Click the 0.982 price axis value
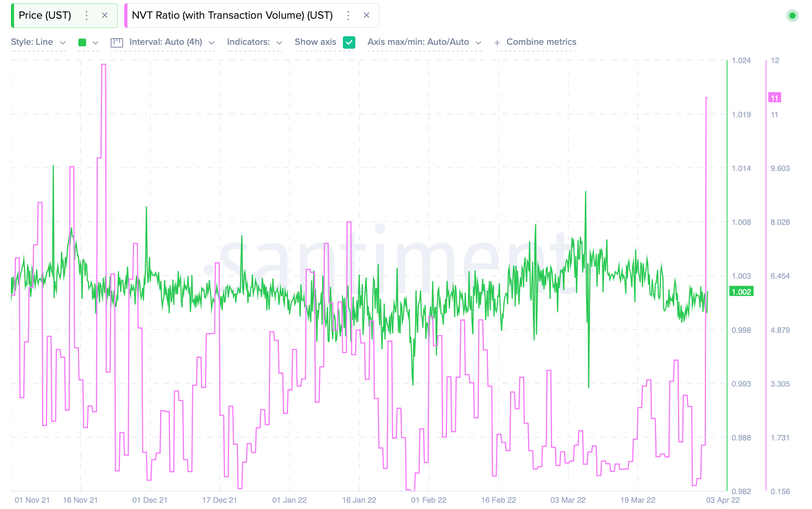Image resolution: width=812 pixels, height=509 pixels. click(x=741, y=491)
